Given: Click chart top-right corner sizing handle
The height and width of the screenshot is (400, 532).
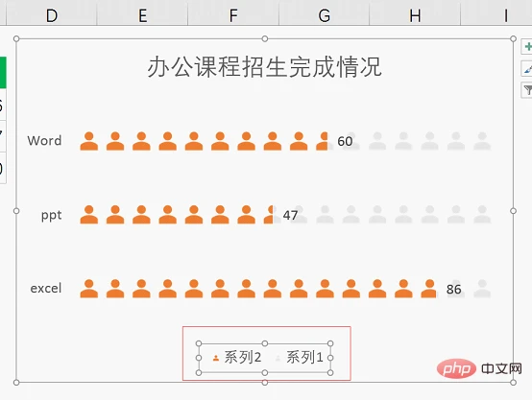Looking at the screenshot, I should [x=513, y=39].
